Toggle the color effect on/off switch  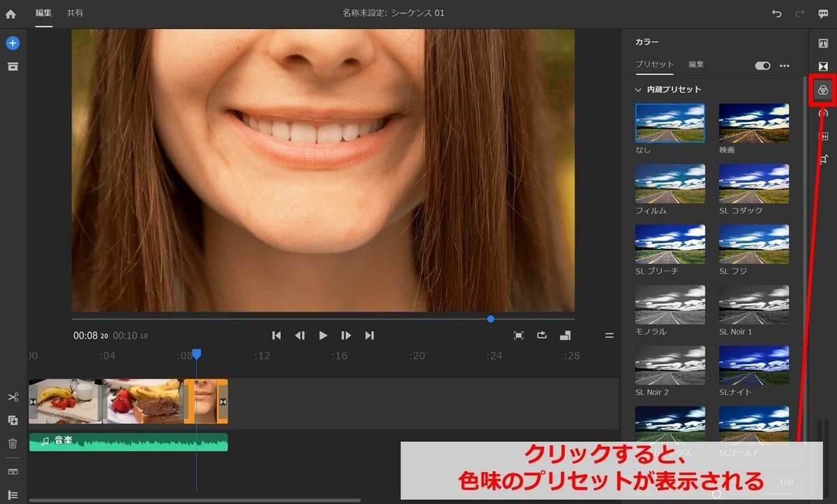pos(762,65)
